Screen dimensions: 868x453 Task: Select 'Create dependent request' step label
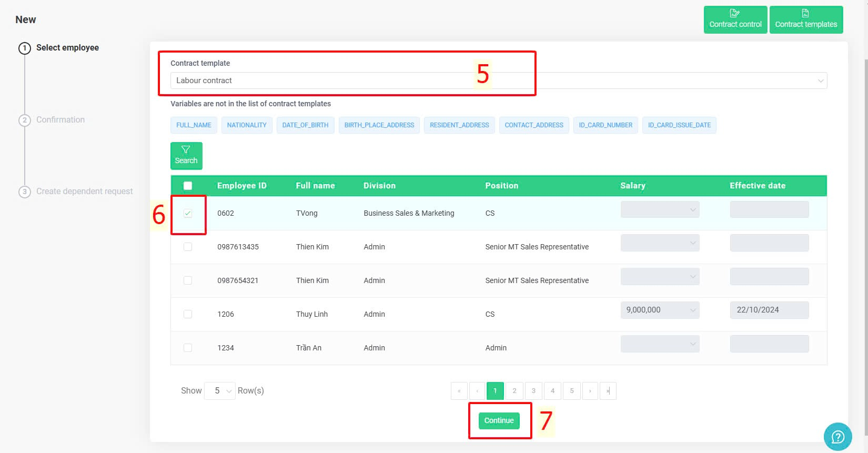click(x=84, y=192)
